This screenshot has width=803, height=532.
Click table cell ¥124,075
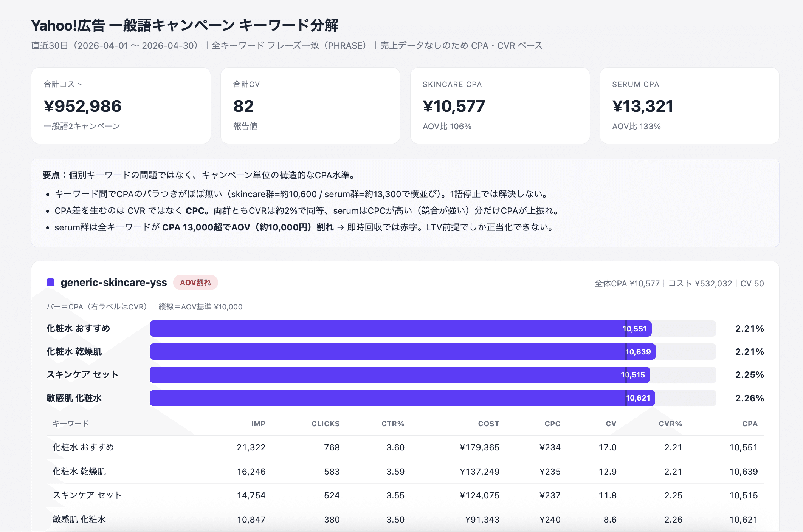click(x=479, y=495)
